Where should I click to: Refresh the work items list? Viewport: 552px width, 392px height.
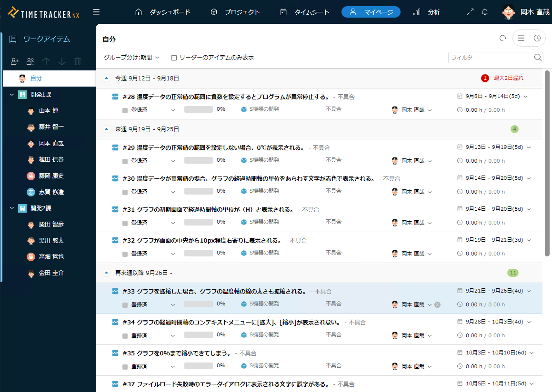click(502, 38)
